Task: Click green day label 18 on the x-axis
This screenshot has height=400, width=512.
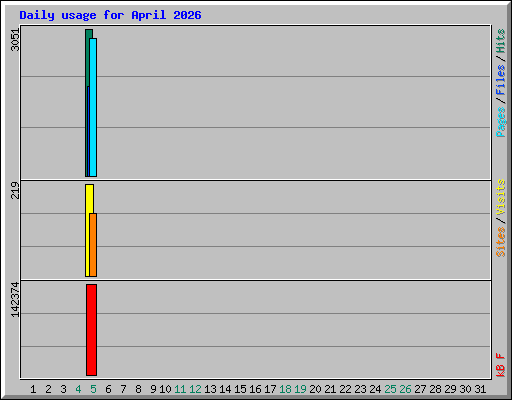Action: pos(285,389)
